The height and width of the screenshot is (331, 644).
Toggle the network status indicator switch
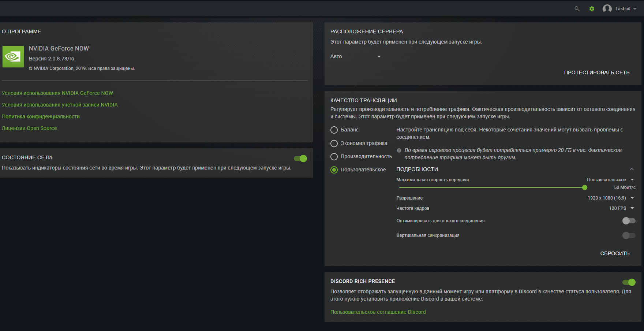click(300, 159)
